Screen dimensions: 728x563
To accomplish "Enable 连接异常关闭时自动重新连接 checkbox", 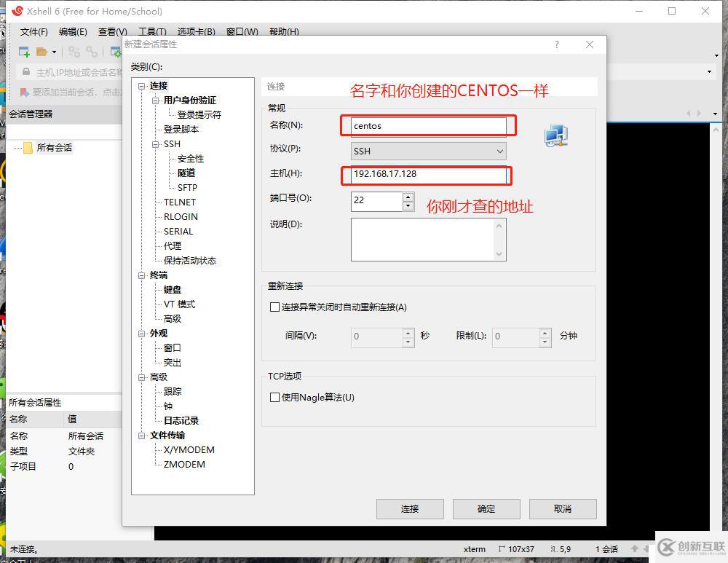I will (x=275, y=307).
